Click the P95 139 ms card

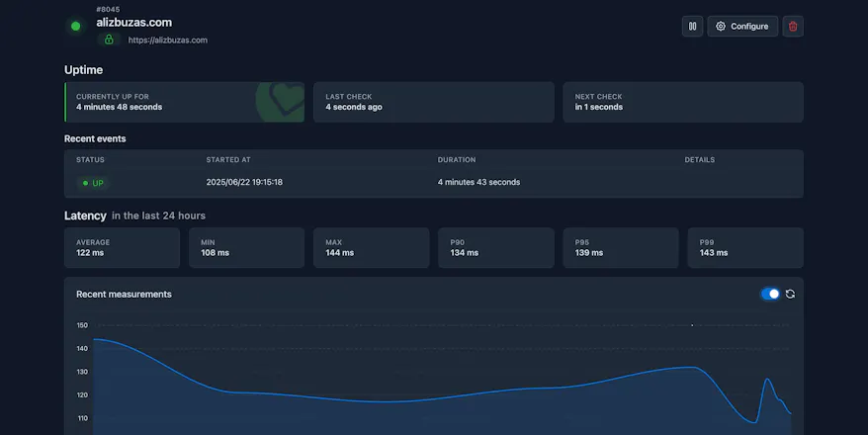[621, 248]
